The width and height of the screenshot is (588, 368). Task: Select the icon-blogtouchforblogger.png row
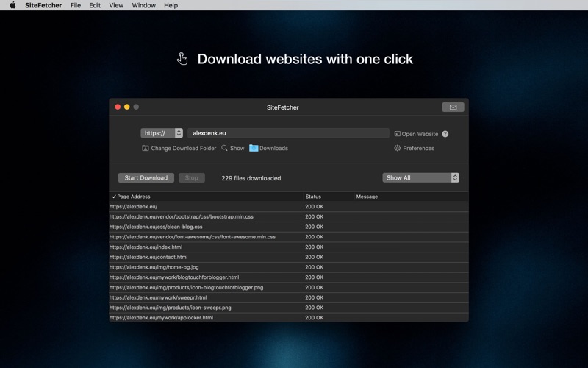point(289,288)
